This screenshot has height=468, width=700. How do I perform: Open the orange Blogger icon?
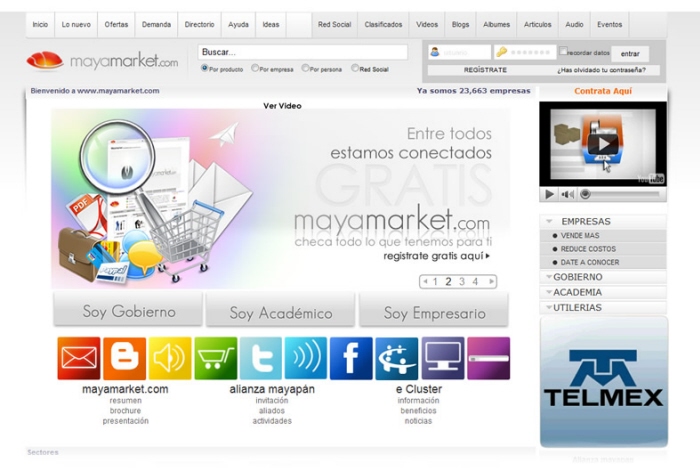click(125, 358)
